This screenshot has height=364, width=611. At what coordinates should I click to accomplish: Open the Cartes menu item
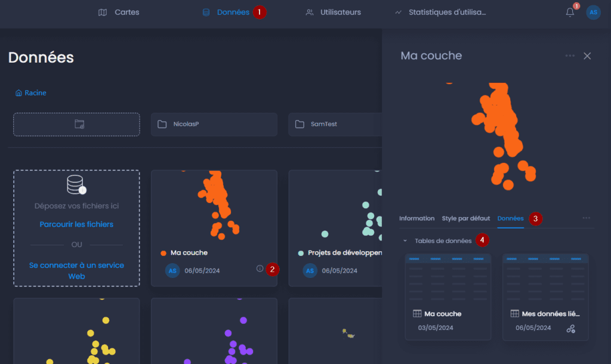[119, 13]
